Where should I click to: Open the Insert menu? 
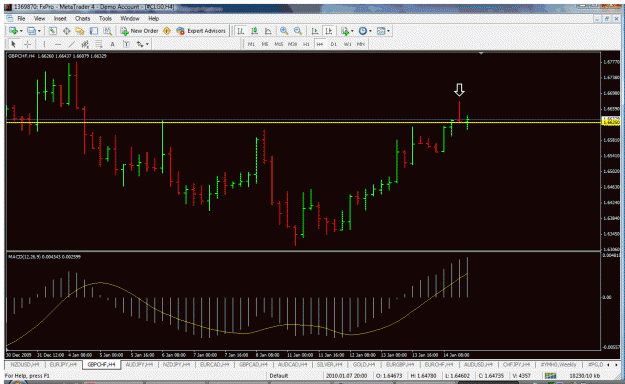click(x=60, y=19)
